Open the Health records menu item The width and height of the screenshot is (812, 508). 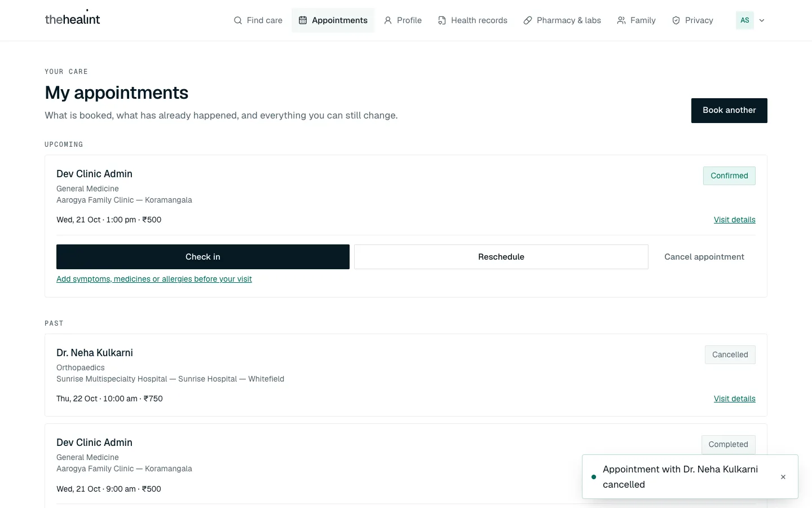(x=473, y=20)
